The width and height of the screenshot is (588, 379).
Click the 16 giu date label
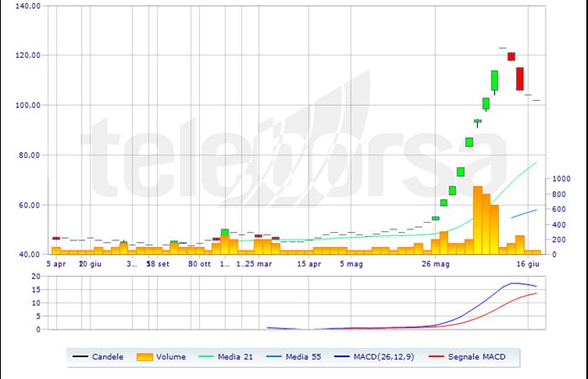tap(528, 264)
